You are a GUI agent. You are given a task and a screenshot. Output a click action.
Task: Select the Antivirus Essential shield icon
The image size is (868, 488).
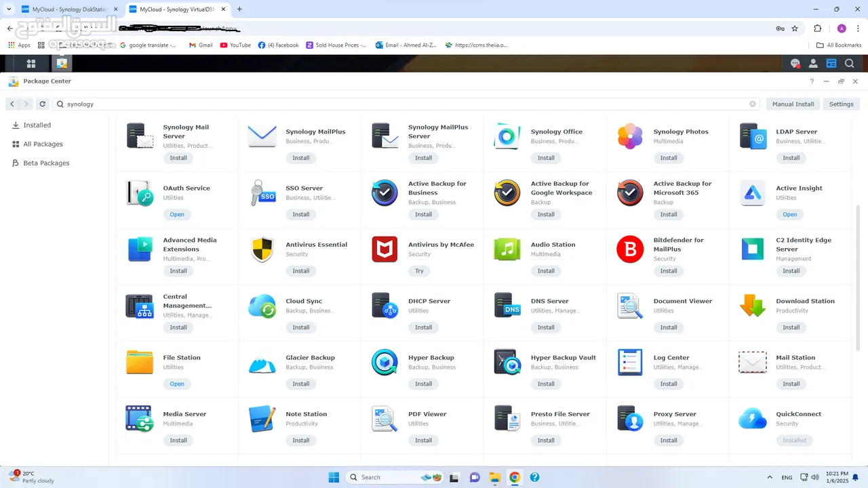coord(262,249)
